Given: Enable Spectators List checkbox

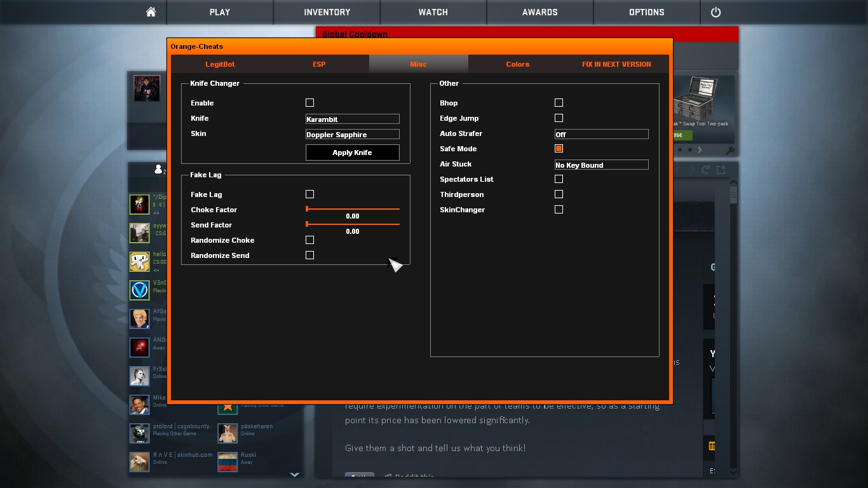Looking at the screenshot, I should pyautogui.click(x=559, y=179).
